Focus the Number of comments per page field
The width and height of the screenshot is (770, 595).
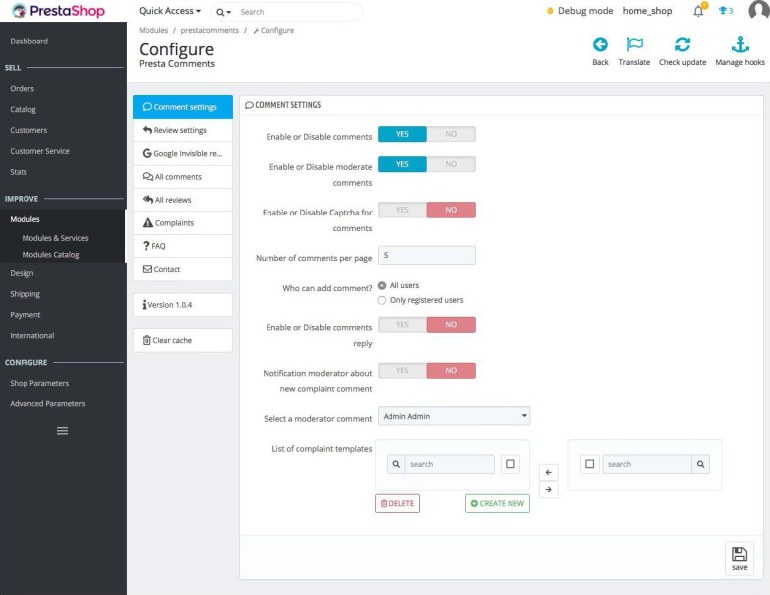tap(427, 255)
